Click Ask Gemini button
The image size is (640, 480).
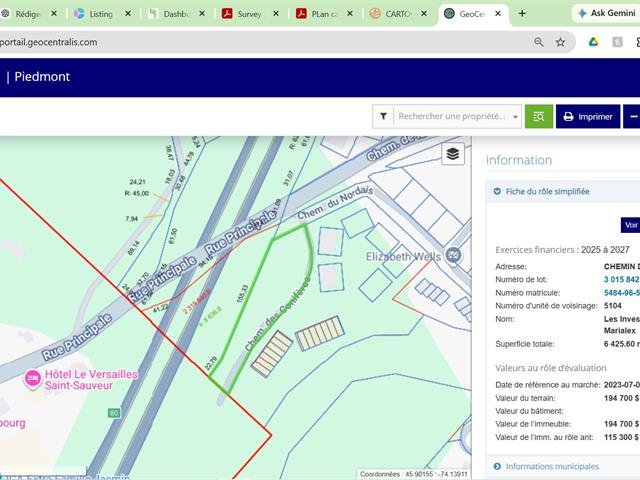[x=607, y=13]
